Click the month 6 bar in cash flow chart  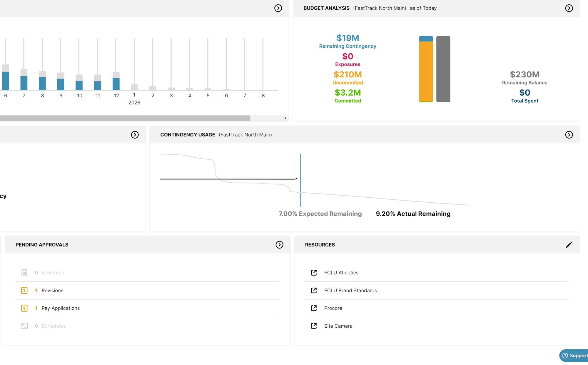(6, 77)
